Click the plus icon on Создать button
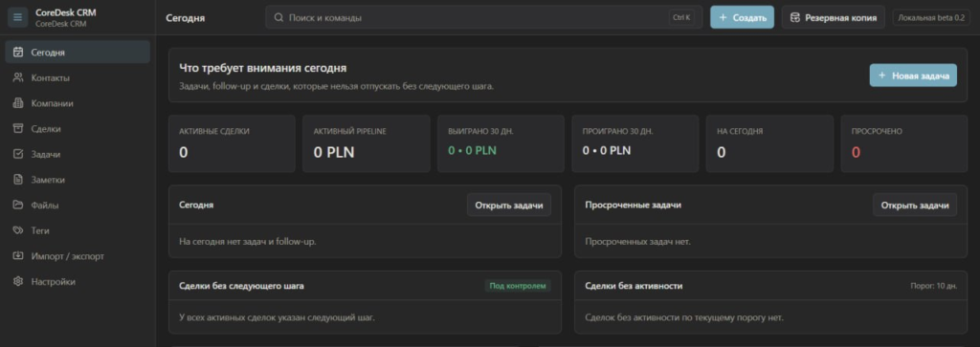 pyautogui.click(x=724, y=18)
